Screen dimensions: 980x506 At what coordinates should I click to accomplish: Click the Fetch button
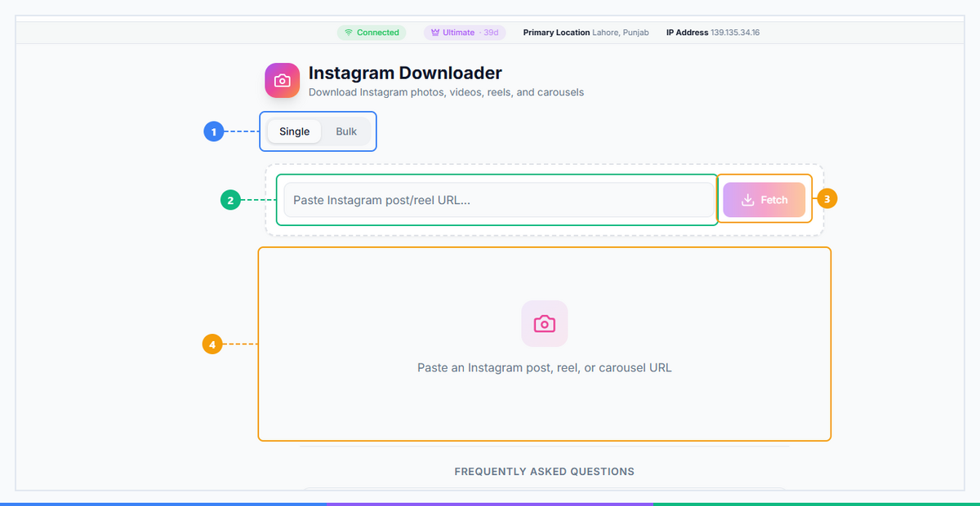click(764, 200)
